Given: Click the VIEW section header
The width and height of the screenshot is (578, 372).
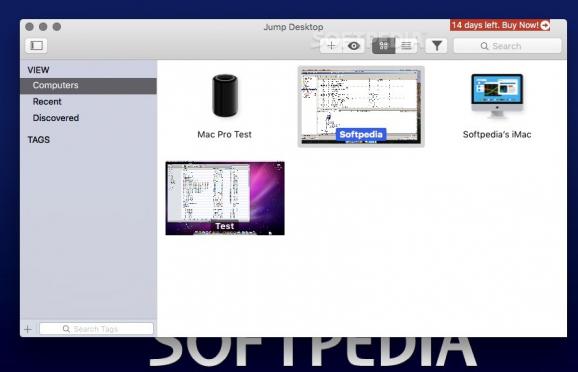Looking at the screenshot, I should pyautogui.click(x=38, y=70).
